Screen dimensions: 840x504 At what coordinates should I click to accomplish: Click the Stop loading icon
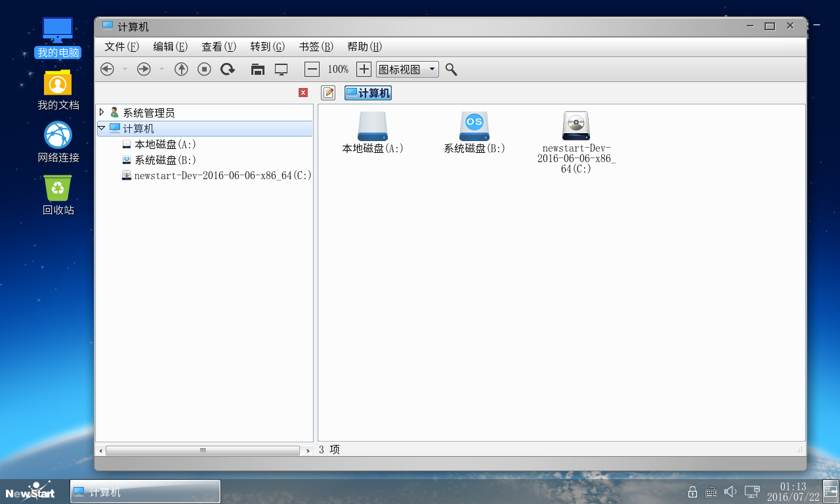click(x=204, y=69)
